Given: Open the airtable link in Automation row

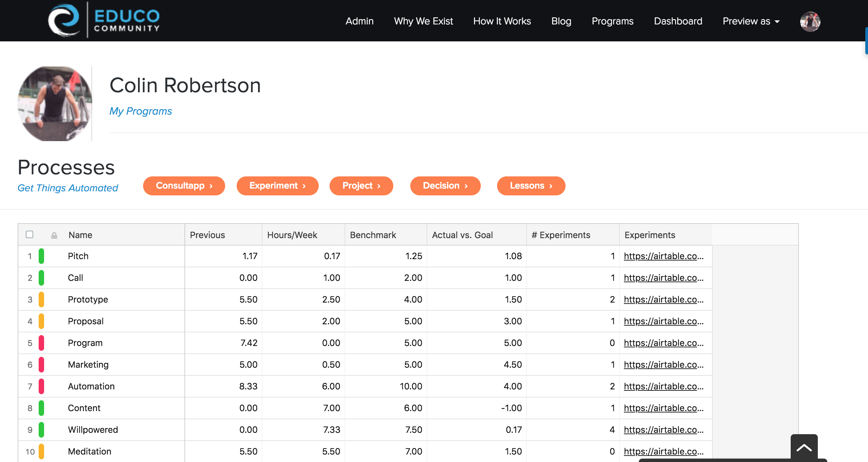Looking at the screenshot, I should (664, 386).
